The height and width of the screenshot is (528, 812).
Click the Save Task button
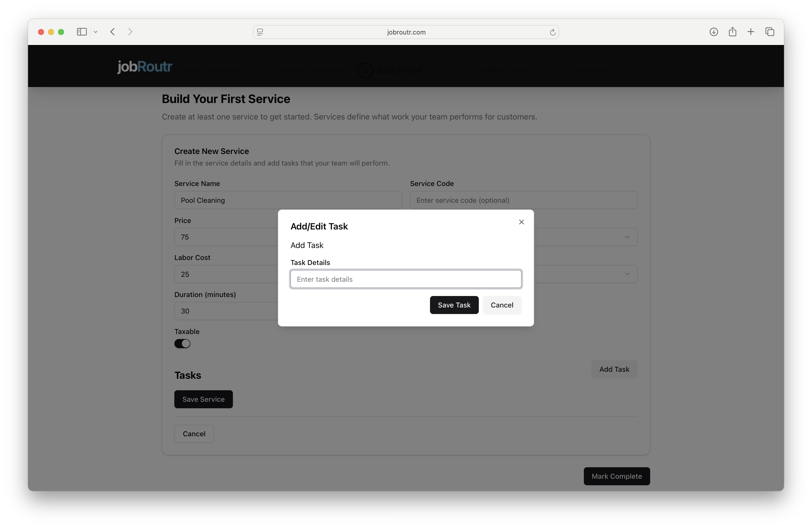click(454, 305)
